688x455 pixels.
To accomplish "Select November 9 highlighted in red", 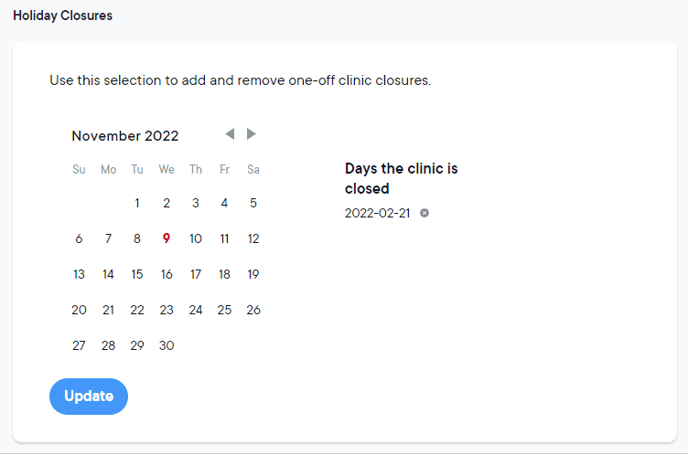I will [x=166, y=239].
